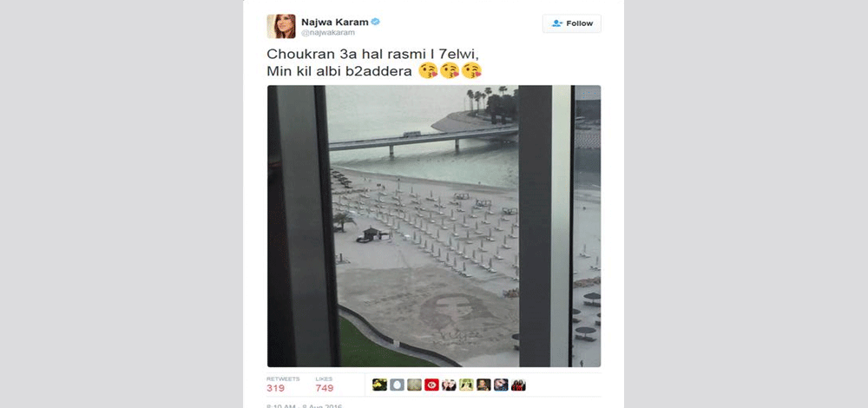Open the beach photo in the tweet
The image size is (868, 408).
coord(434,226)
